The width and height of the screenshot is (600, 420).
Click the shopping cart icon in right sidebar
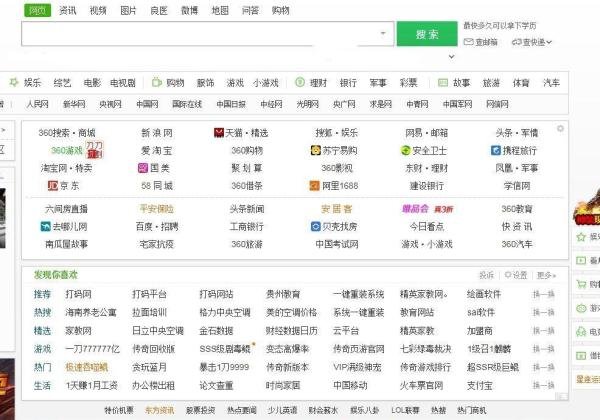[x=581, y=284]
